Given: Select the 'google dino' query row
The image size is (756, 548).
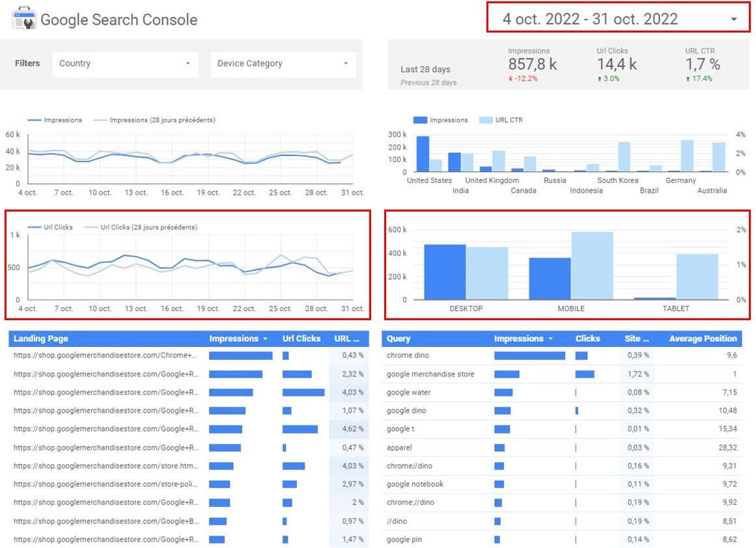Looking at the screenshot, I should point(562,411).
